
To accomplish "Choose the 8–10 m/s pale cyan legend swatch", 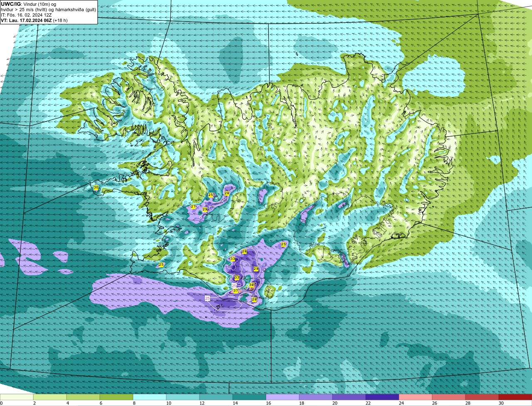I will [x=150, y=397].
